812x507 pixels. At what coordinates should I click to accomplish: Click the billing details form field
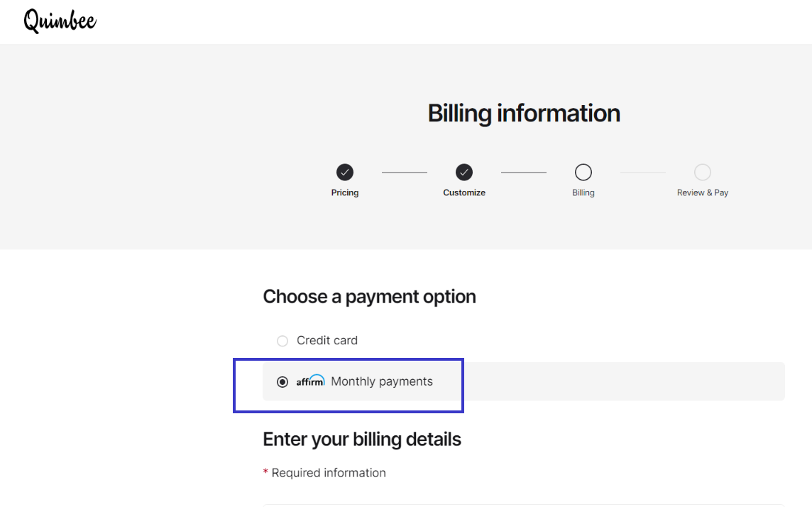(x=525, y=506)
